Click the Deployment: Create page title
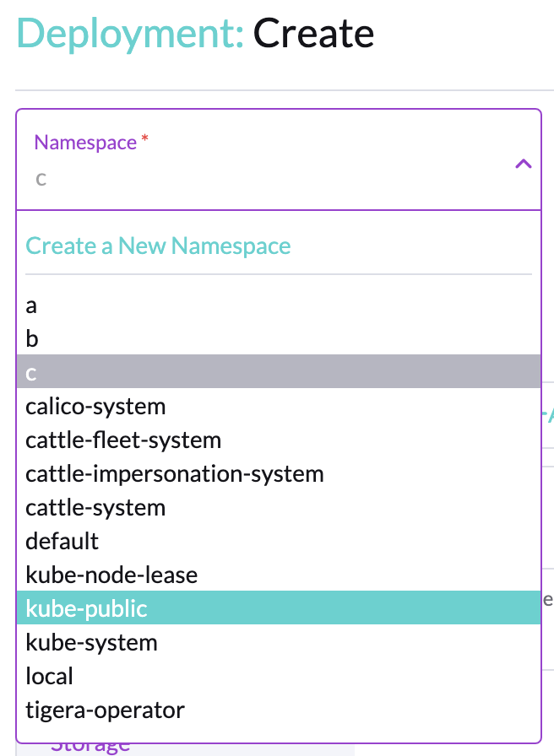 193,34
